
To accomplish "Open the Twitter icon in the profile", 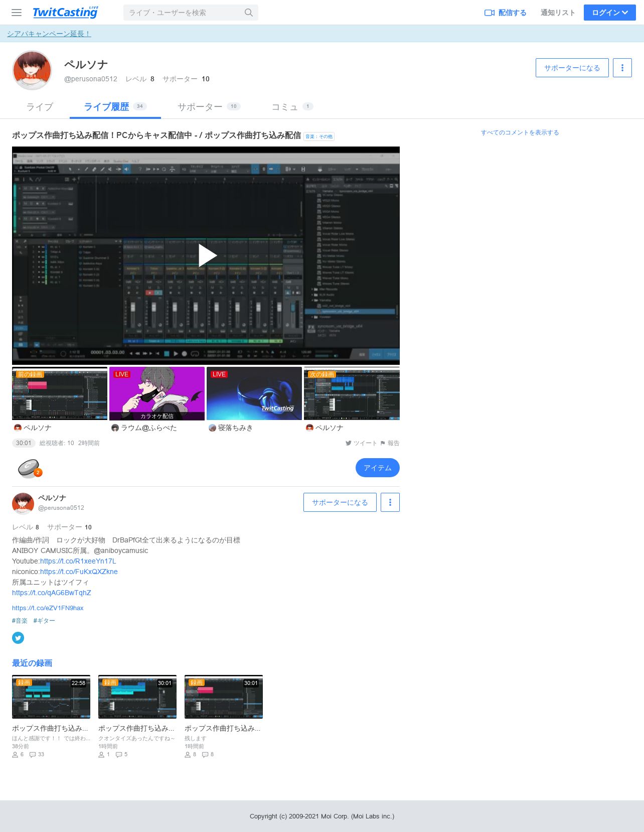I will [18, 638].
